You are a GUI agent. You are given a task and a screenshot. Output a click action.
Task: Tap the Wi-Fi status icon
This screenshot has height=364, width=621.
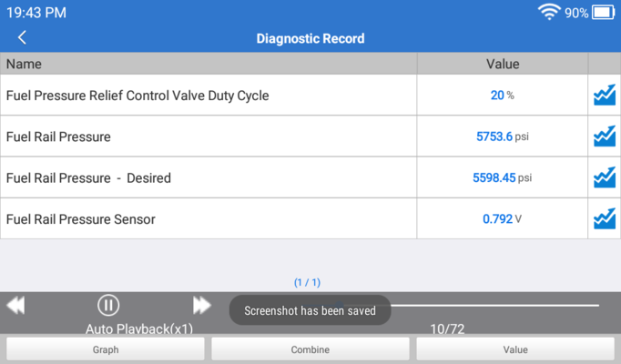point(549,12)
